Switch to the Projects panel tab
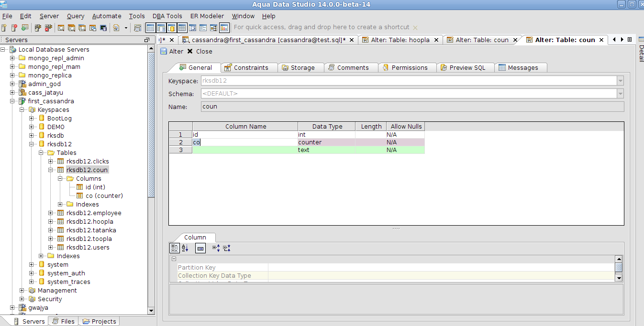The width and height of the screenshot is (644, 326). (x=99, y=321)
